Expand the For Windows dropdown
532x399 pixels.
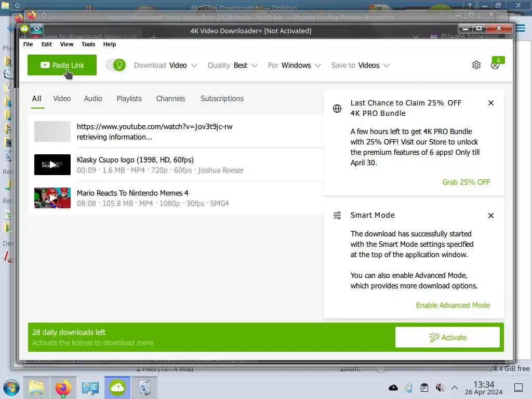[x=294, y=65]
